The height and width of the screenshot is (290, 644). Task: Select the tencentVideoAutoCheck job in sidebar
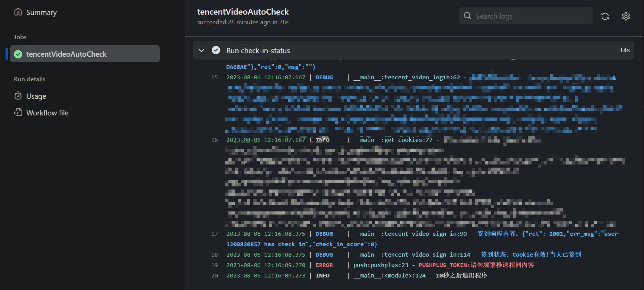pyautogui.click(x=85, y=54)
